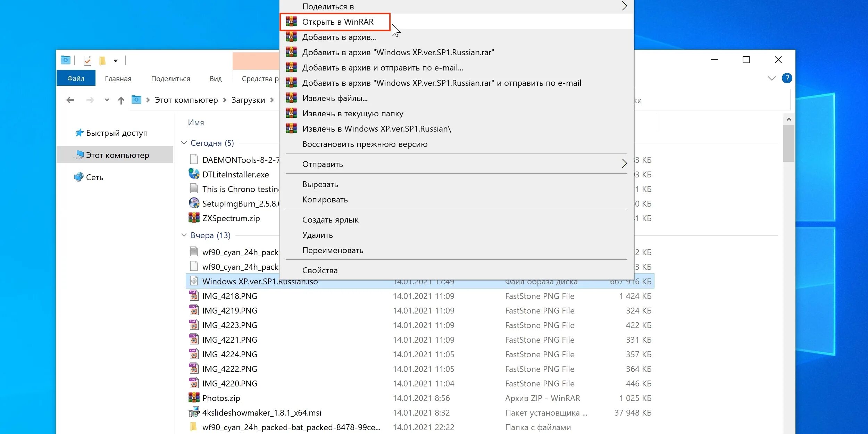Click the file list vertical scrollbar thumb
The image size is (868, 434).
tap(789, 143)
